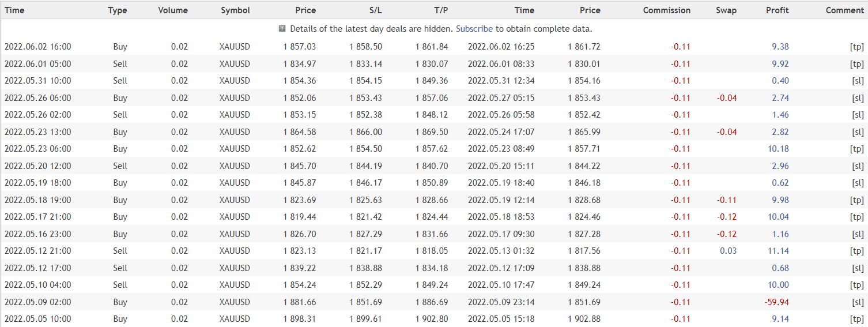Select open time 2022.05.19 18:00
This screenshot has width=868, height=327.
pos(38,183)
